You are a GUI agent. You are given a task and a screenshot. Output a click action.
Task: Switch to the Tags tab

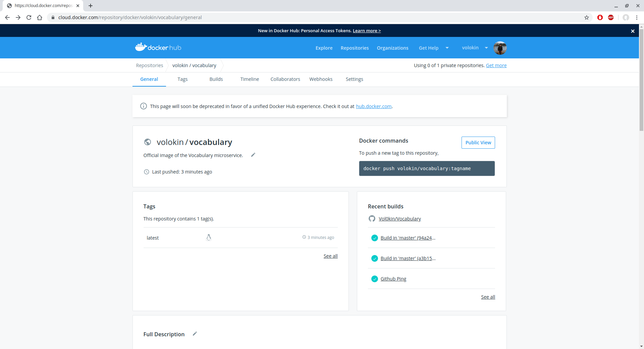coord(182,79)
